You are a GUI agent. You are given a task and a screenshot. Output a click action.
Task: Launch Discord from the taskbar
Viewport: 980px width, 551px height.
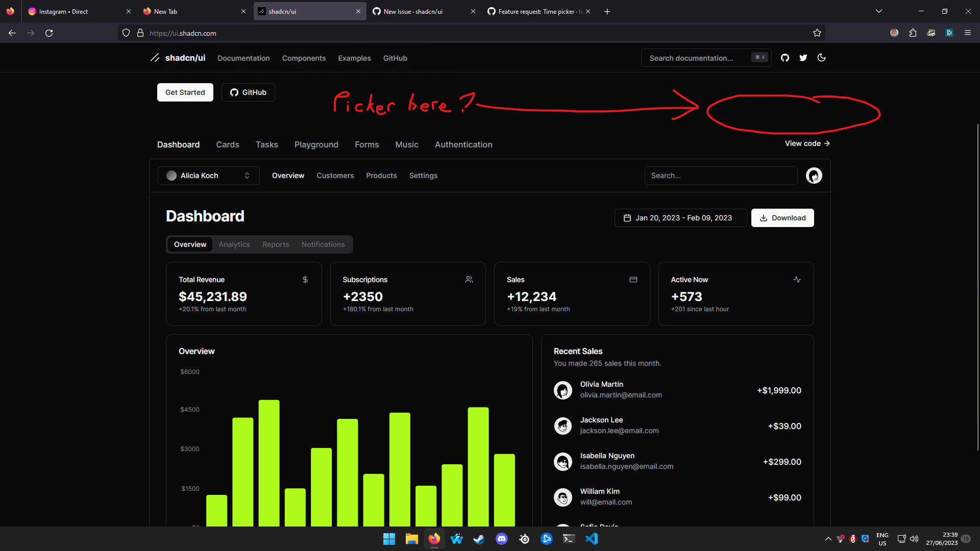coord(502,539)
